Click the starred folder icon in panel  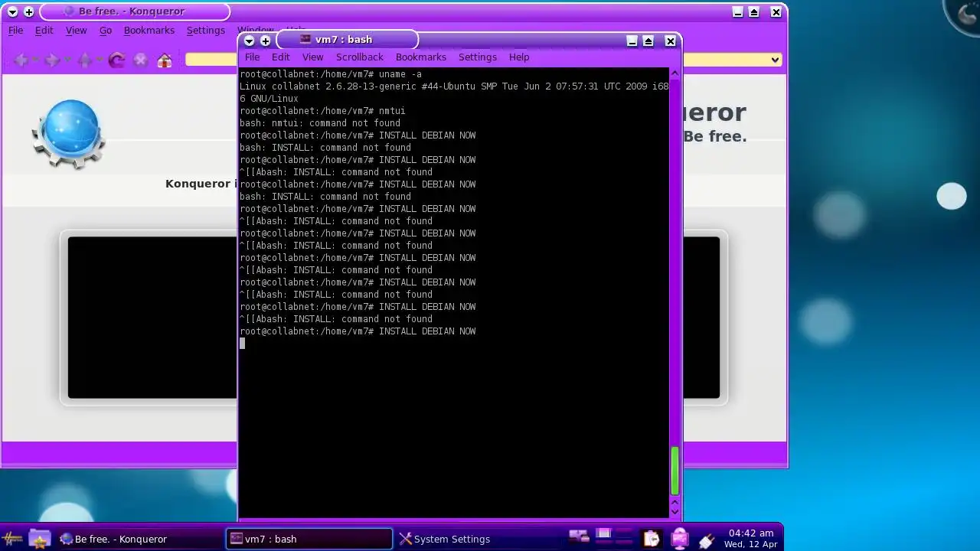[x=40, y=539]
